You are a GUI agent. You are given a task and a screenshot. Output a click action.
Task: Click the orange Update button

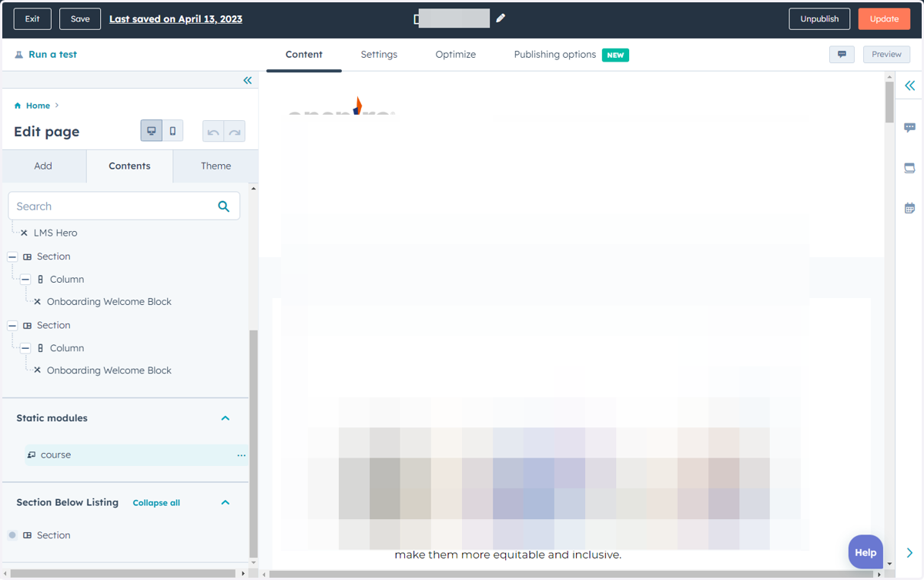[884, 18]
